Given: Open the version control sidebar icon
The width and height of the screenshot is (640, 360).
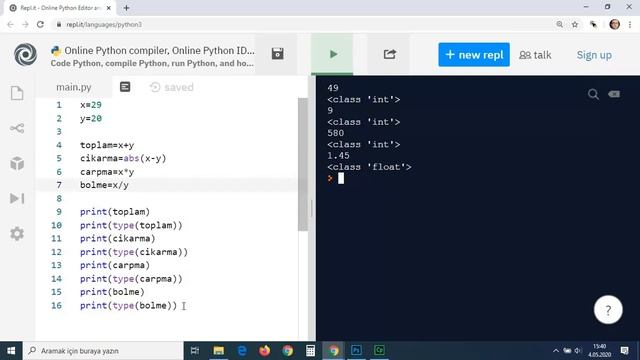Looking at the screenshot, I should tap(17, 128).
